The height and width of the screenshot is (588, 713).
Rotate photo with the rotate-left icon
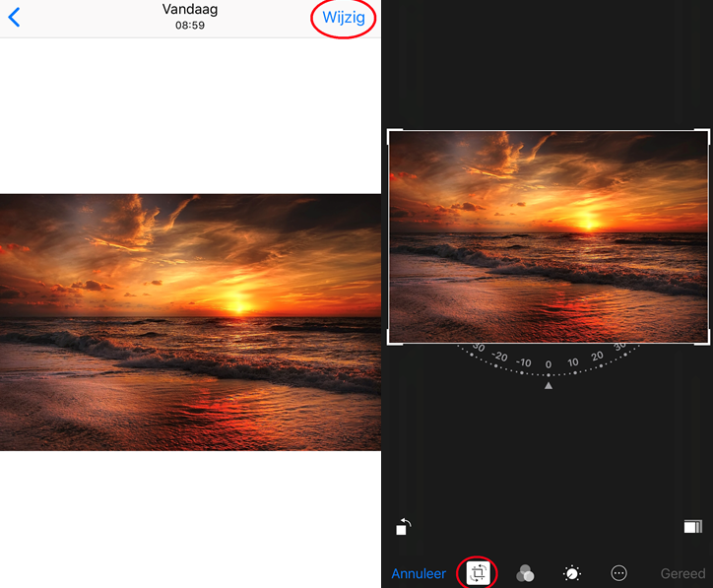pyautogui.click(x=403, y=527)
